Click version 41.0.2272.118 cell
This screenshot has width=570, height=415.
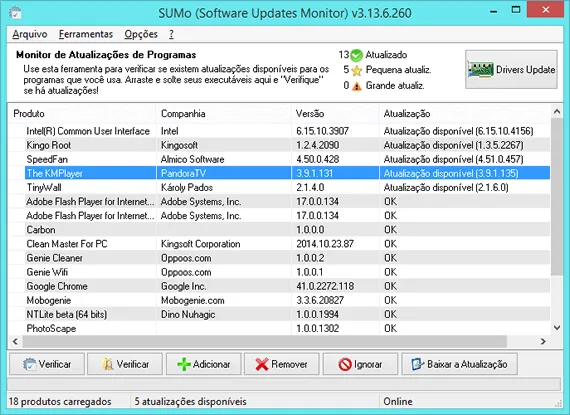coord(335,286)
